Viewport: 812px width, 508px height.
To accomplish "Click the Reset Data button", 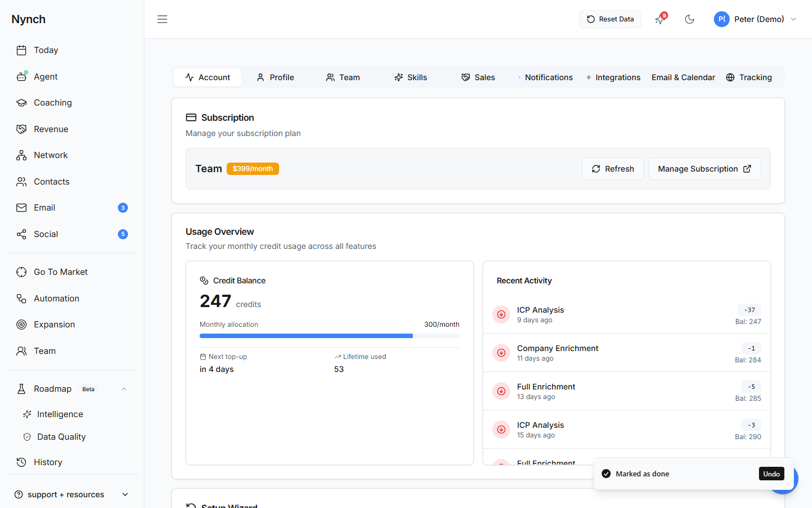I will coord(610,19).
